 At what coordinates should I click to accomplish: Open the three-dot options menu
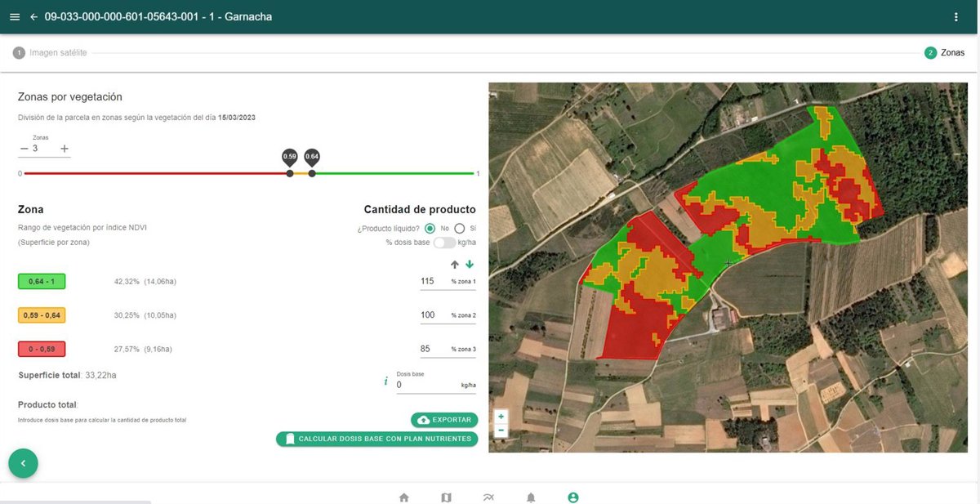956,17
